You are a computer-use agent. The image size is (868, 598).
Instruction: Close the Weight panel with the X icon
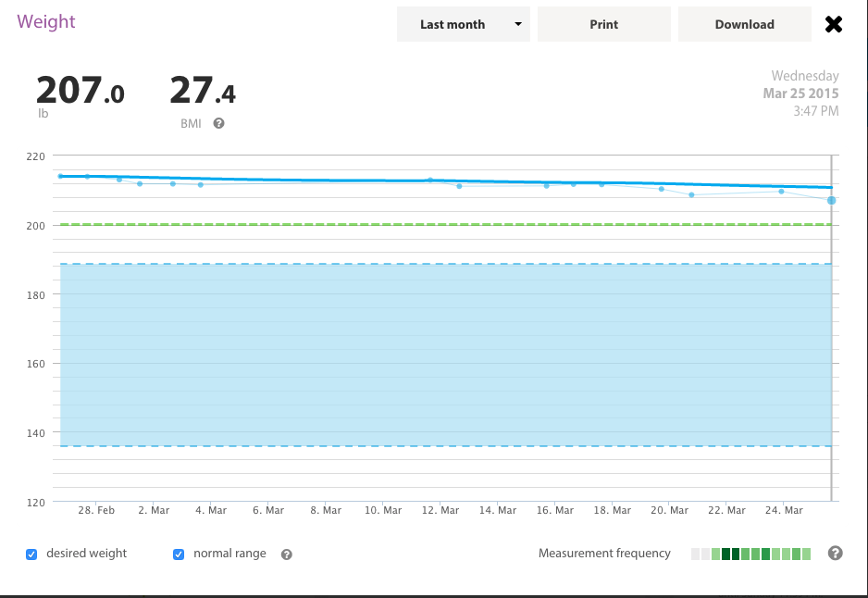point(834,25)
